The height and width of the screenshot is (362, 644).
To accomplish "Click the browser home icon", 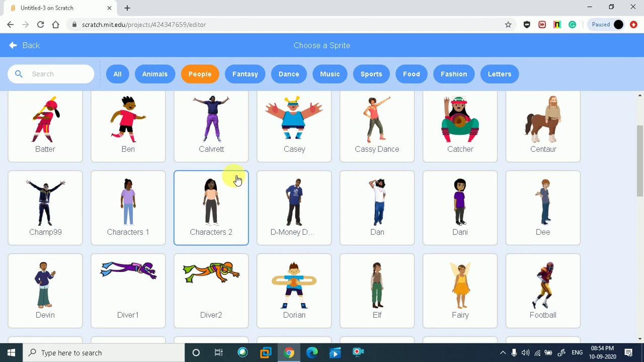I will [x=56, y=24].
